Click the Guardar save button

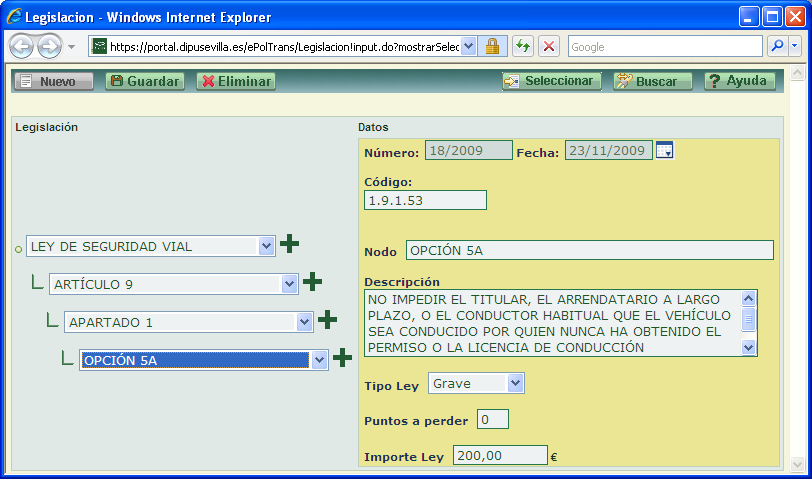[x=145, y=81]
